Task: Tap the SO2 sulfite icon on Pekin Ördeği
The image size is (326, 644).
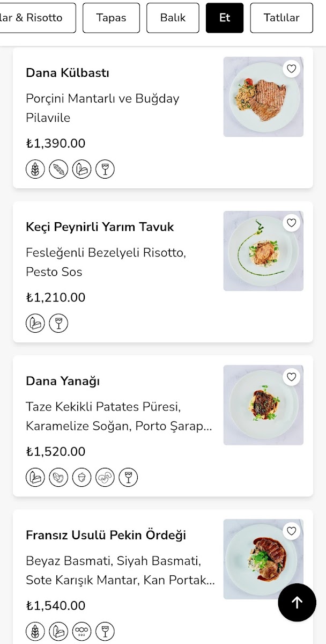Action: [x=81, y=632]
